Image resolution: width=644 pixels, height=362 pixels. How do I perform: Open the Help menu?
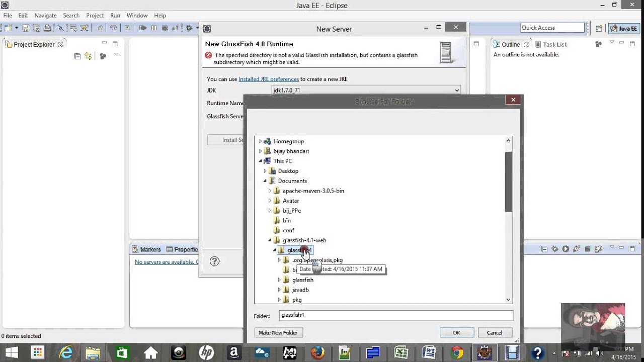(x=160, y=16)
